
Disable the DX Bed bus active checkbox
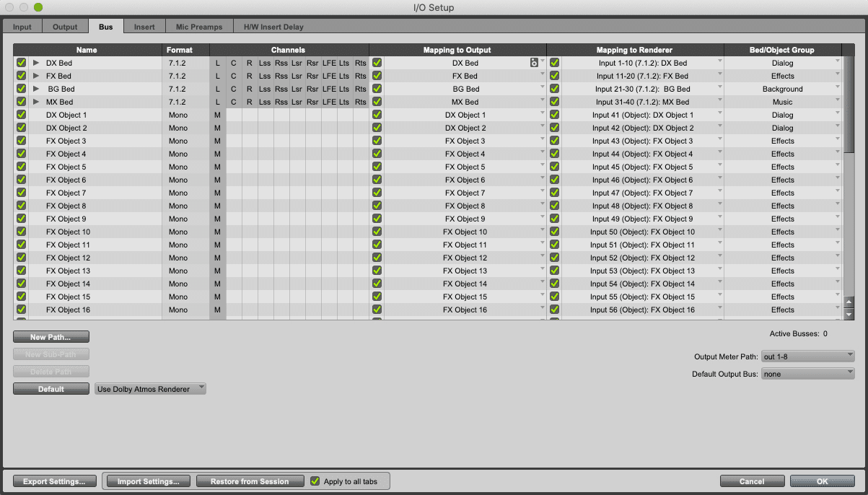[x=21, y=63]
